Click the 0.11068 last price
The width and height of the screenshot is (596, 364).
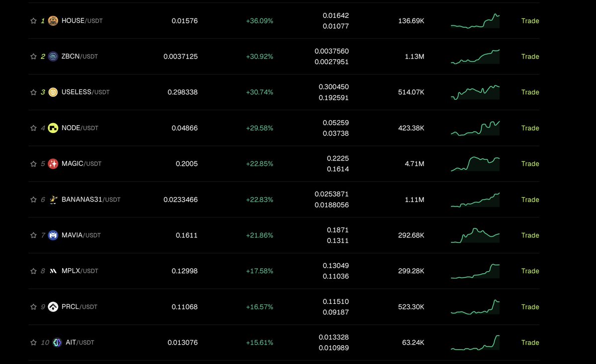coord(185,307)
